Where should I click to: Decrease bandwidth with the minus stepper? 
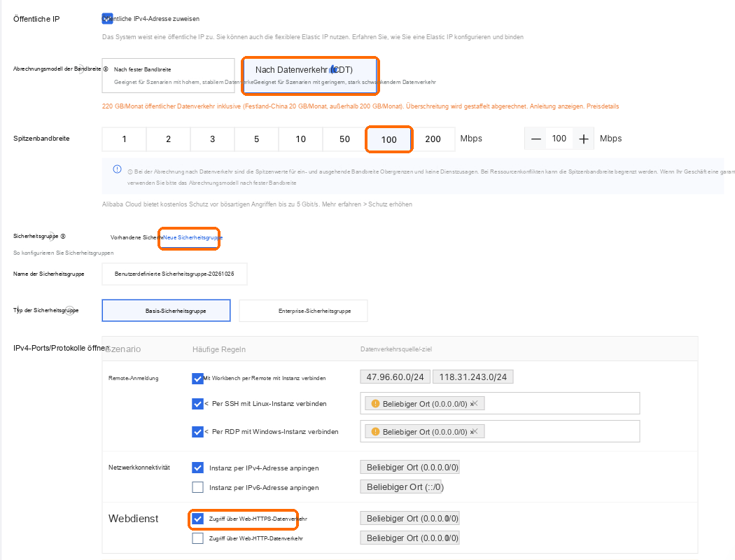(535, 139)
